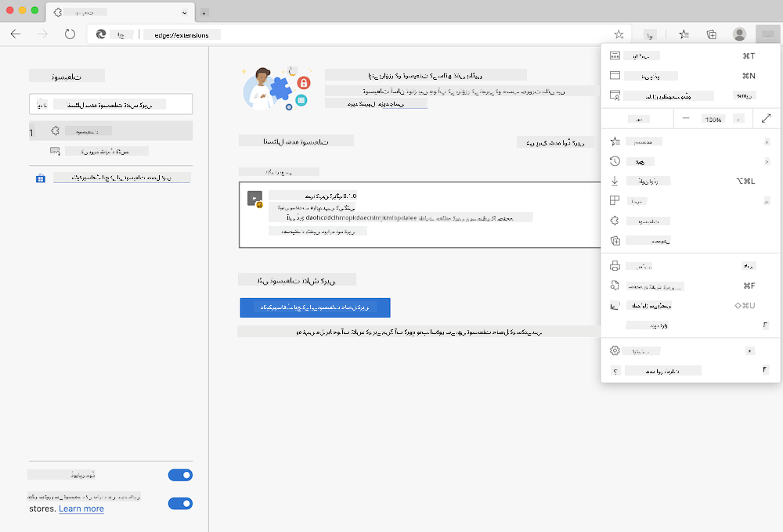Toggle the Developer mode switch
Image resolution: width=783 pixels, height=532 pixels.
tap(180, 475)
